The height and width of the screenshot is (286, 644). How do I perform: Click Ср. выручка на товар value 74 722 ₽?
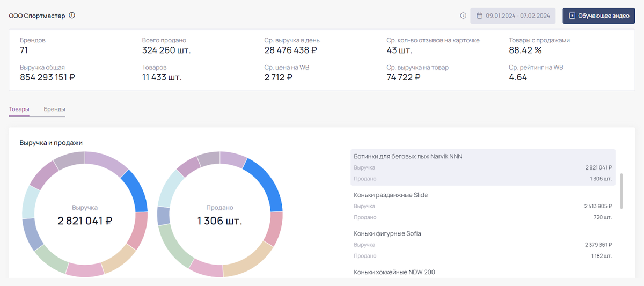[x=404, y=77]
